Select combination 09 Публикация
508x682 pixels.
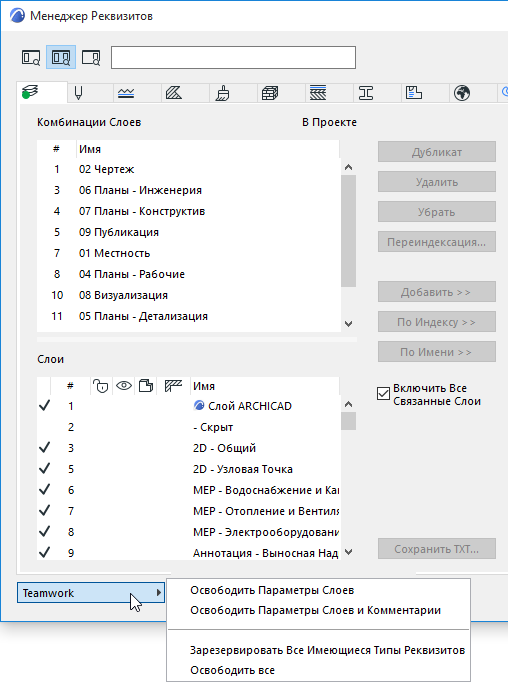[188, 232]
